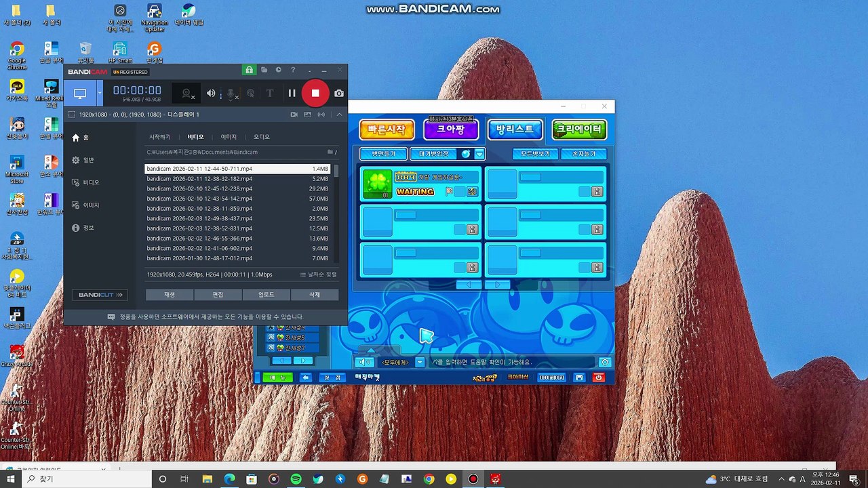Image resolution: width=868 pixels, height=488 pixels.
Task: Switch to the 시작하기 tab
Action: 160,137
